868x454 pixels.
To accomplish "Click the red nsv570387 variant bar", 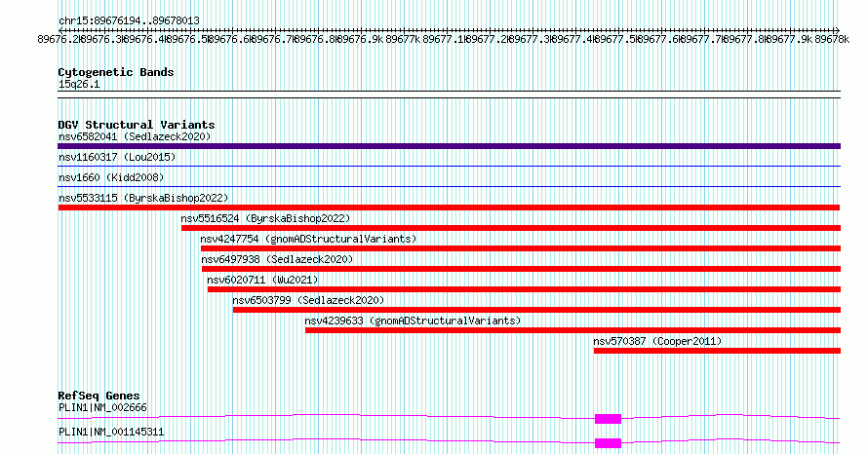I will tap(718, 351).
